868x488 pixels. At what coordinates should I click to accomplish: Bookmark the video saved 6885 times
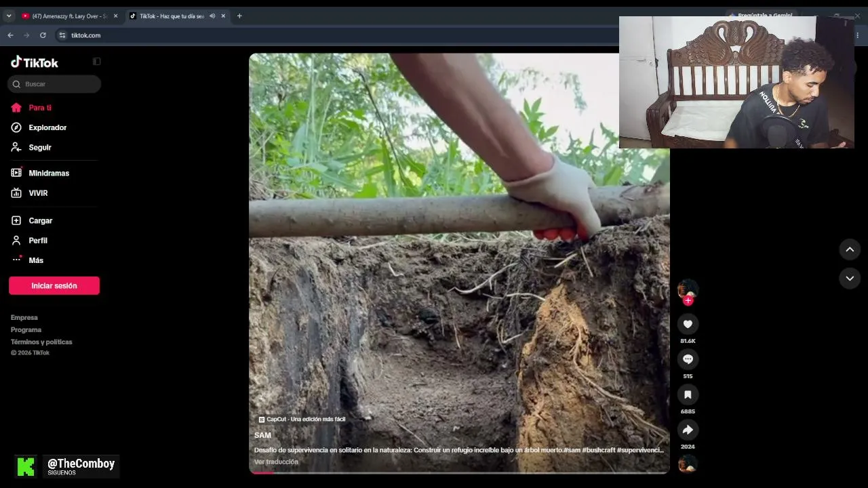tap(688, 394)
